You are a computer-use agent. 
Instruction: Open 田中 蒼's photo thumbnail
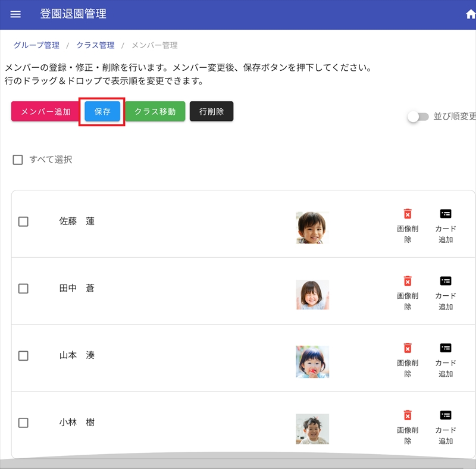click(x=312, y=295)
